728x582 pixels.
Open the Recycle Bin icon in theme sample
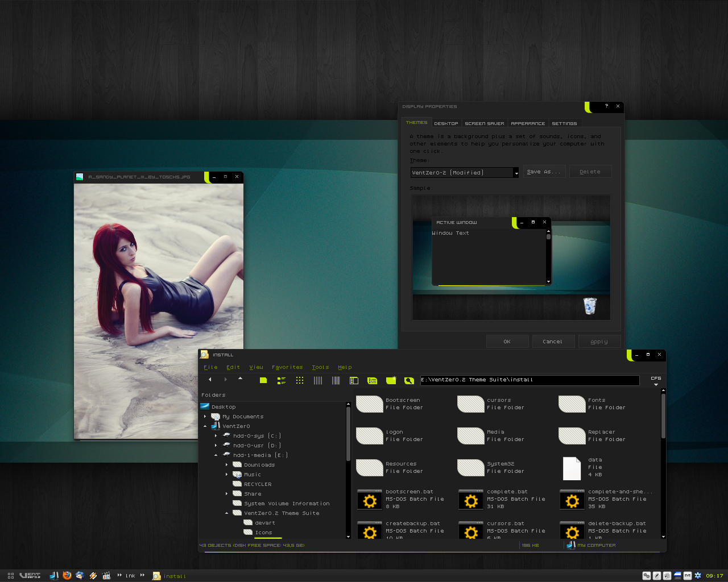(590, 306)
